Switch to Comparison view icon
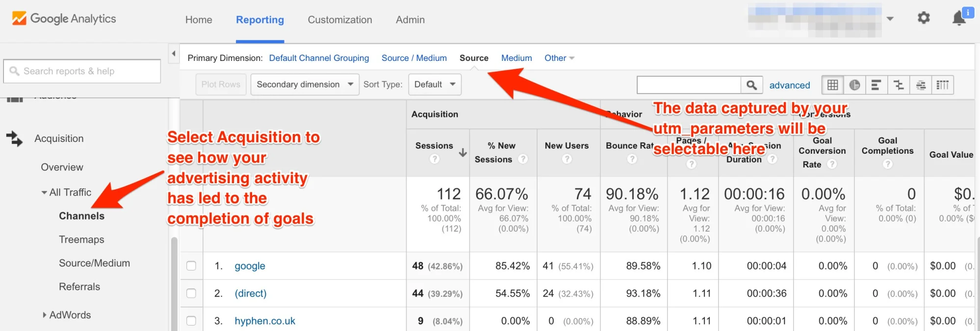 (x=899, y=85)
